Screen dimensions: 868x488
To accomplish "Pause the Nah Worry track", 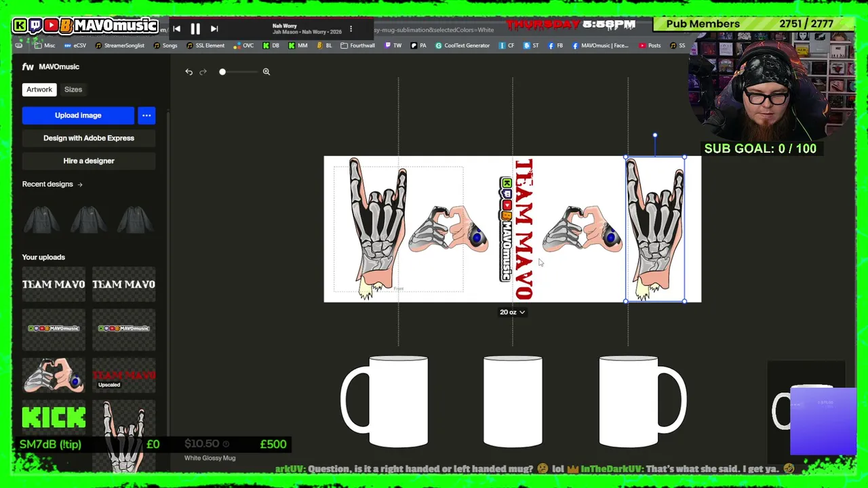I will click(x=195, y=28).
